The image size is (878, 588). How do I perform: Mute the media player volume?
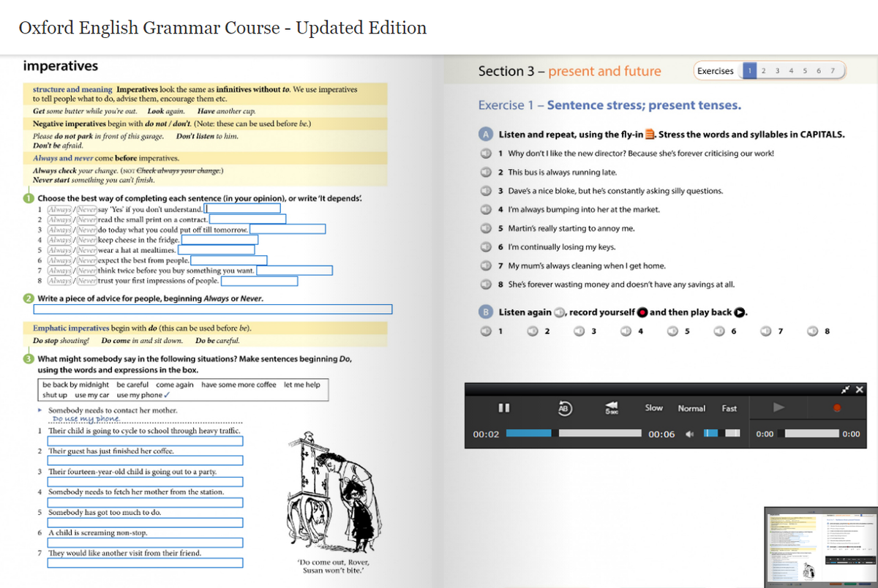click(x=690, y=432)
